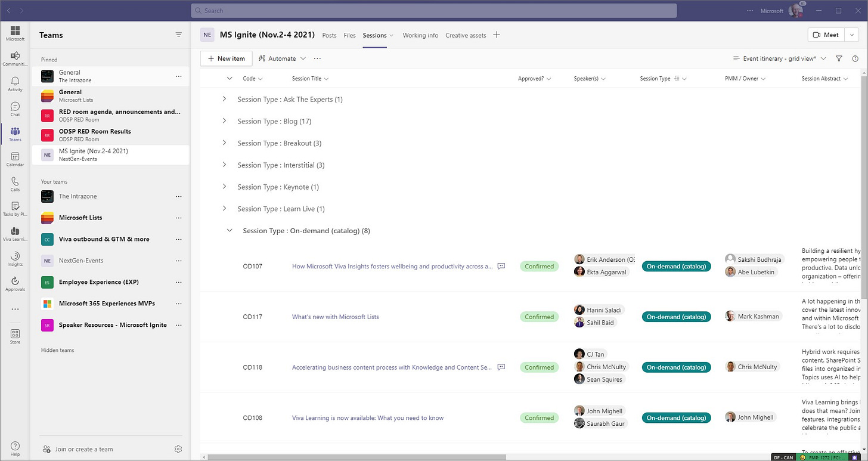This screenshot has width=868, height=461.
Task: Open Calls in the left rail
Action: coord(15,184)
